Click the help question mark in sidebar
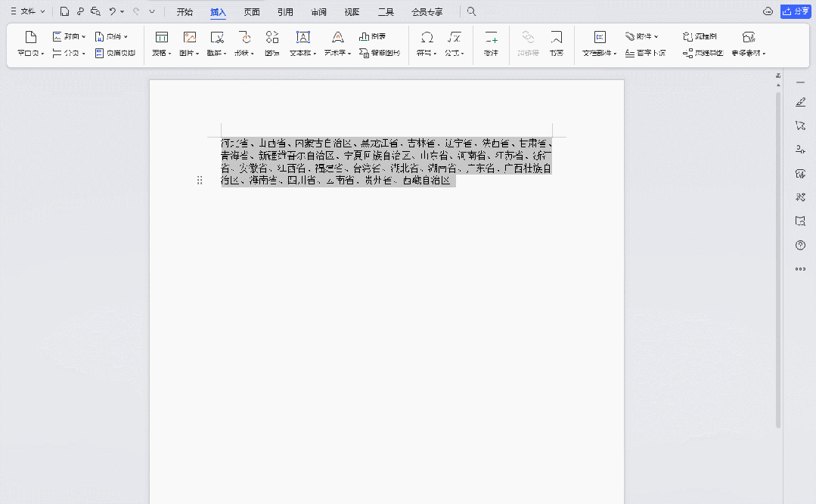The width and height of the screenshot is (816, 504). click(800, 246)
